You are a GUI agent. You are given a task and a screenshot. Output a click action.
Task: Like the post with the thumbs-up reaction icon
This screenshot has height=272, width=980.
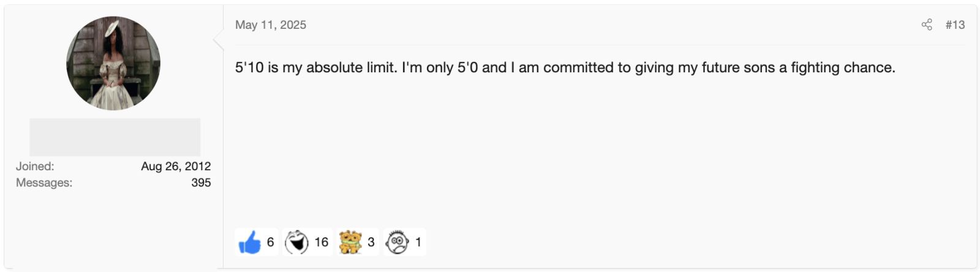pos(250,243)
